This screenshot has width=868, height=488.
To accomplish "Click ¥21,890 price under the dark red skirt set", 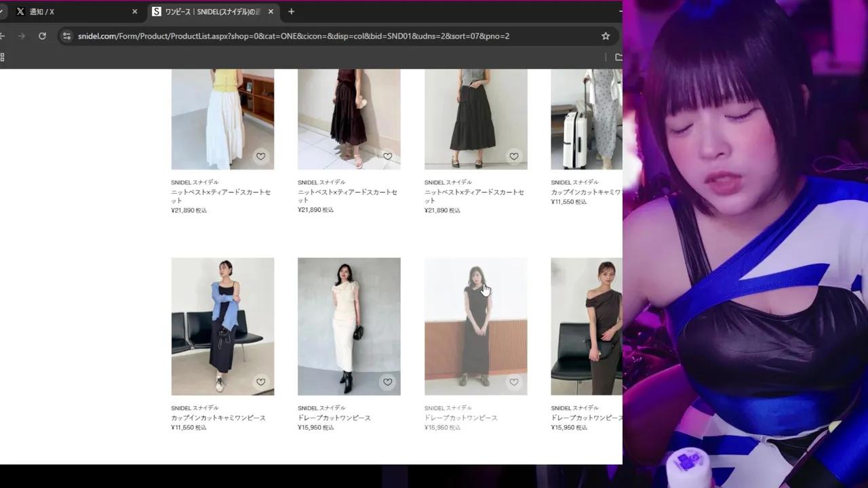I will pyautogui.click(x=315, y=209).
